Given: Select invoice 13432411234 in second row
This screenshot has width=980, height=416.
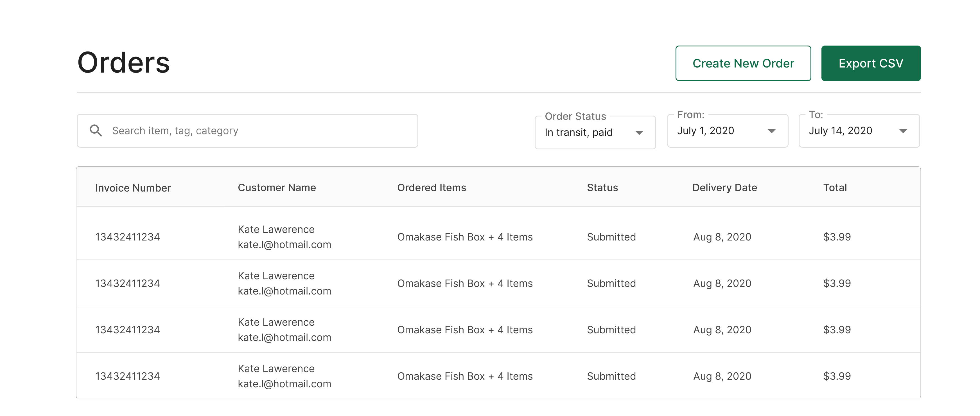Looking at the screenshot, I should (x=127, y=283).
